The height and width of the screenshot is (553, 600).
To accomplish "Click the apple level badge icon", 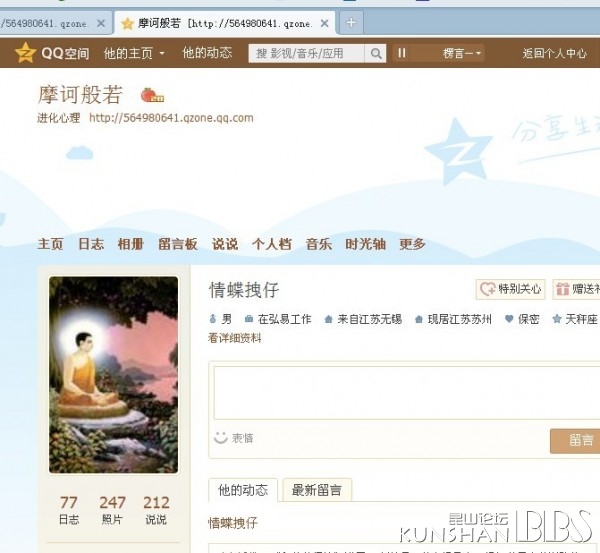I will [x=152, y=95].
